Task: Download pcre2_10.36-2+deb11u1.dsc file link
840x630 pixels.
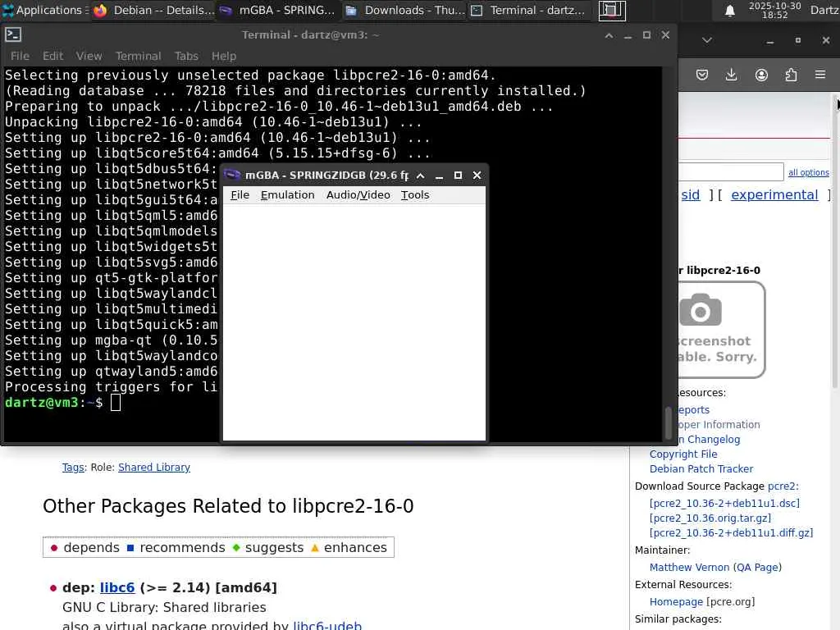Action: [x=724, y=504]
